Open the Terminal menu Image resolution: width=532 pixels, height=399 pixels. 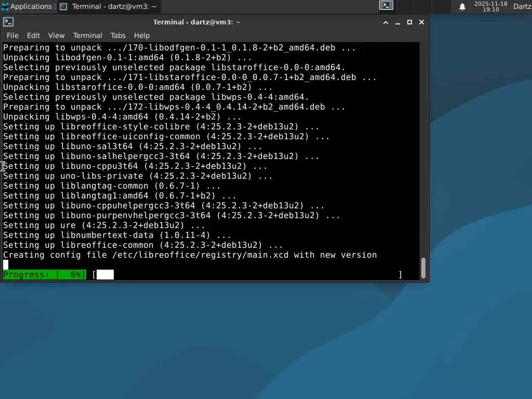click(x=87, y=35)
